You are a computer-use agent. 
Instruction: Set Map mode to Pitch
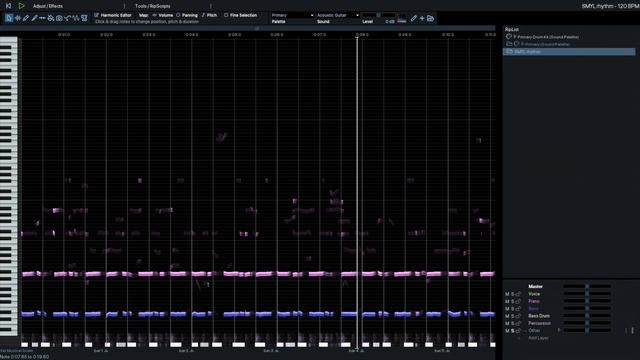209,15
